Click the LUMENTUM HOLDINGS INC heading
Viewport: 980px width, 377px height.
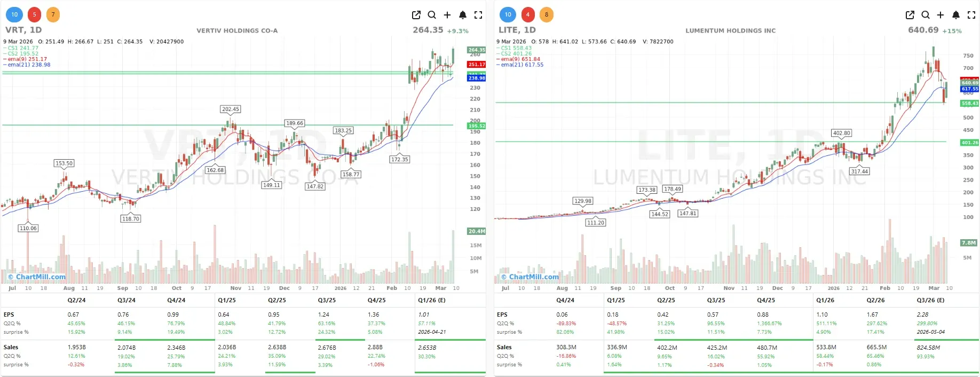(731, 30)
